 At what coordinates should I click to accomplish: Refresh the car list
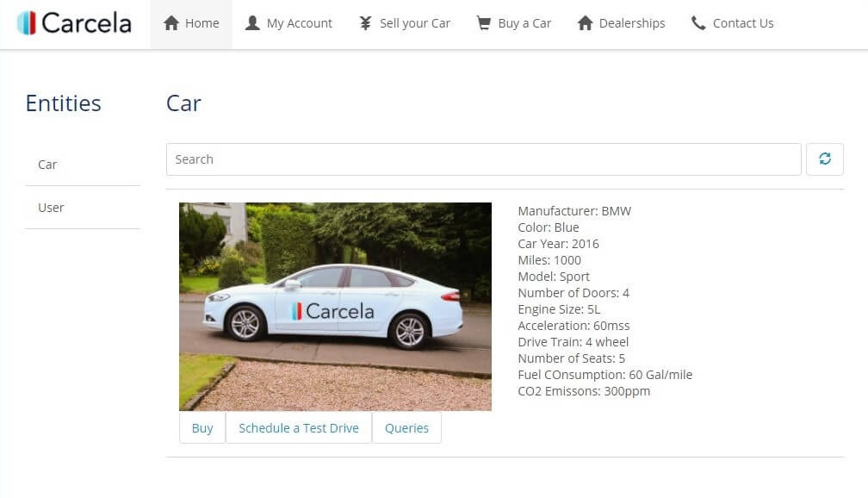tap(825, 159)
